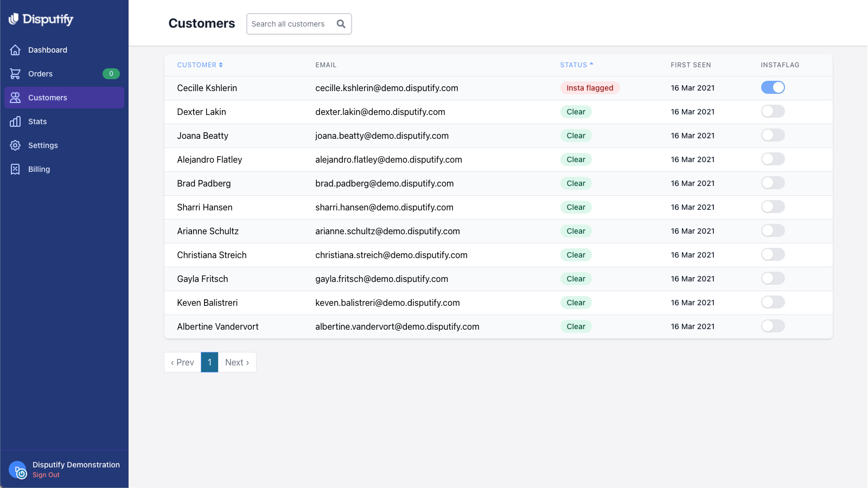Open Billing via the receipt icon
Screen dimensions: 868x488
16,169
